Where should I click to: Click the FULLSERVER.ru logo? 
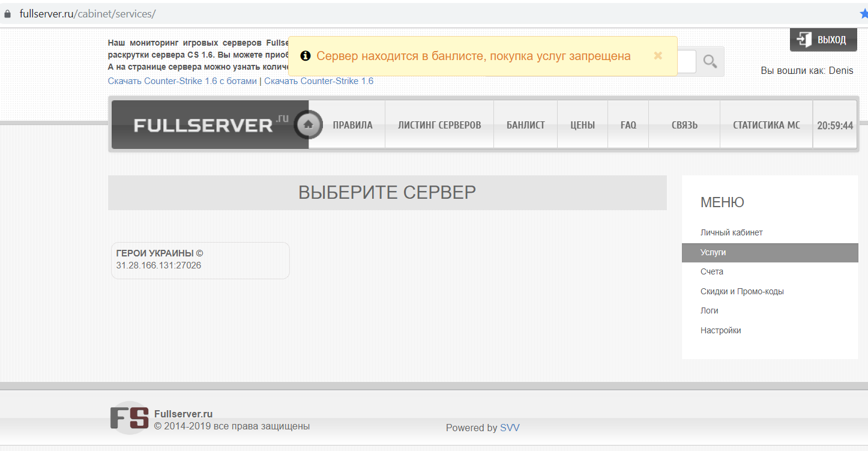210,125
